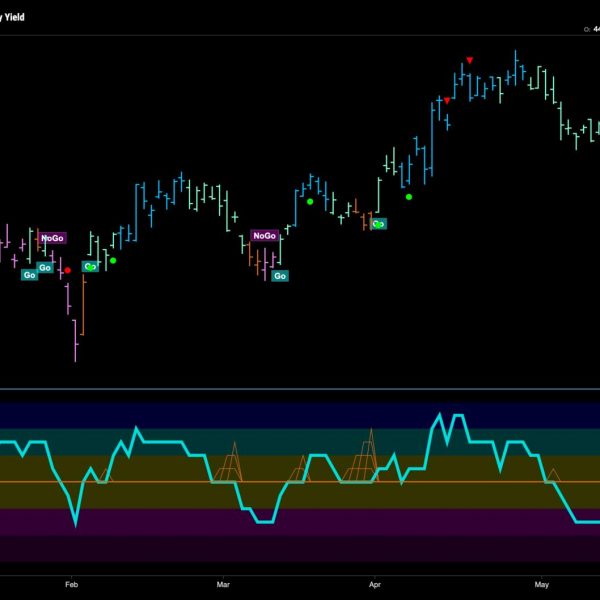Select the upper red triangle marker at the April peak
600x600 pixels.
[x=470, y=60]
